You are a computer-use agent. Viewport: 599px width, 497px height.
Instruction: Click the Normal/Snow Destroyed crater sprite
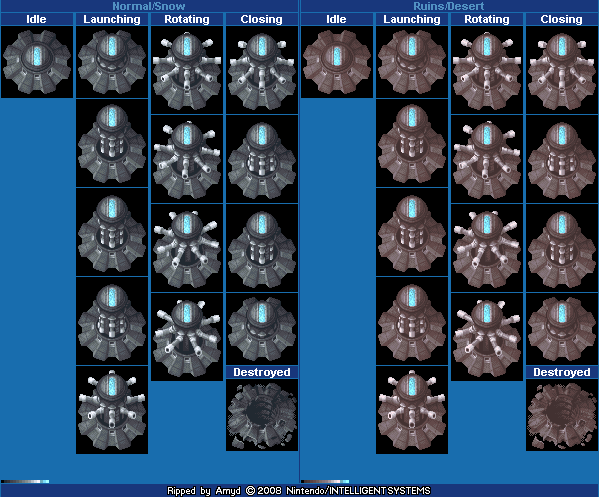coord(262,415)
